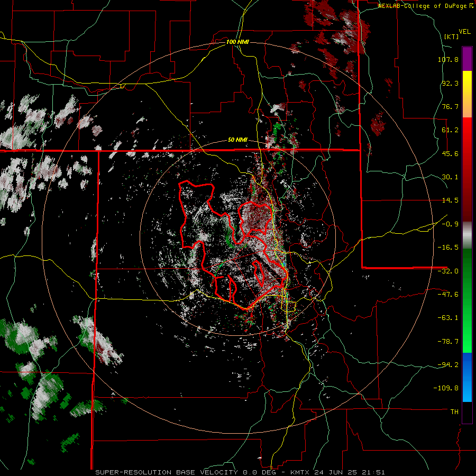This screenshot has height=476, width=476.
Task: Select the 76.7 velocity scale value
Action: (x=450, y=106)
